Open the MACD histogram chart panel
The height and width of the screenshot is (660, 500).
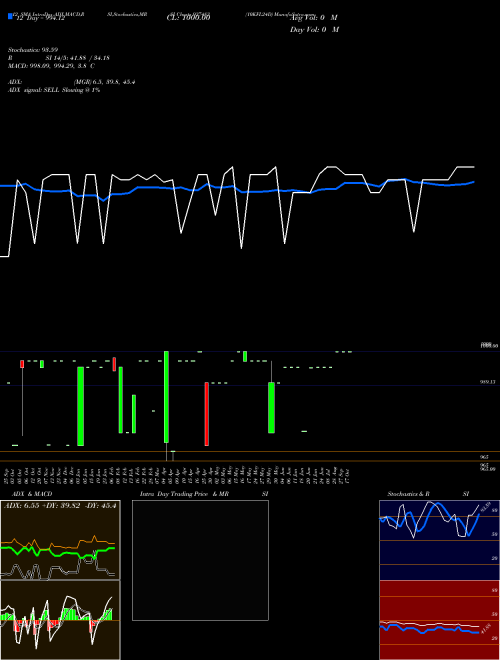60,620
